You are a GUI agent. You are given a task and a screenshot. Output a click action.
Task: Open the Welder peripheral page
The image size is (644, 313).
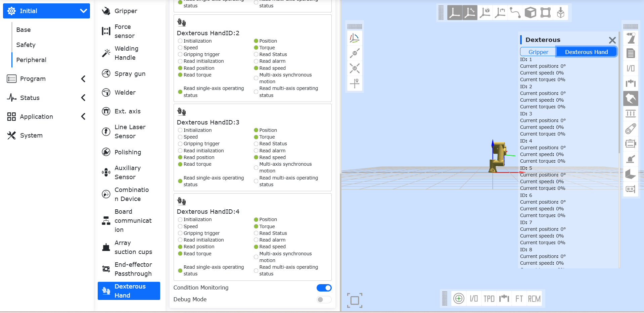(129, 92)
